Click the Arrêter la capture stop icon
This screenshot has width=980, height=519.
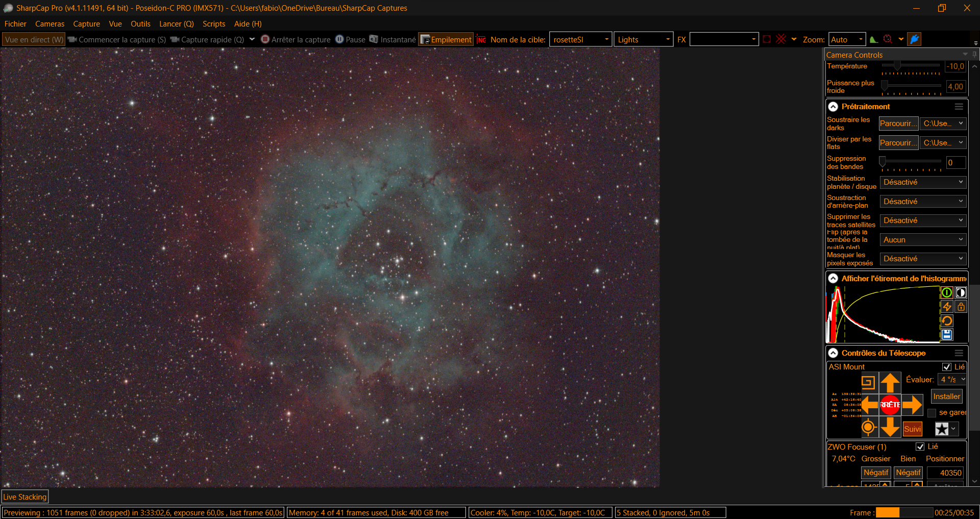coord(265,39)
